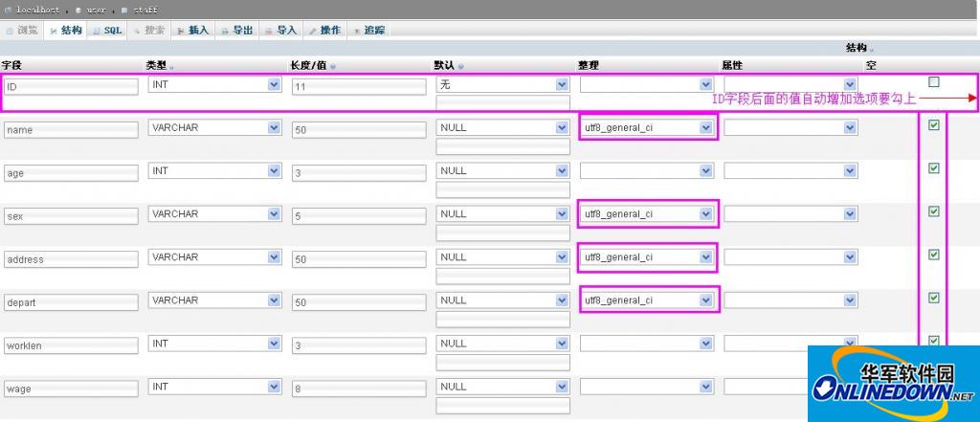Click the worklen field name input
The width and height of the screenshot is (980, 422).
71,345
